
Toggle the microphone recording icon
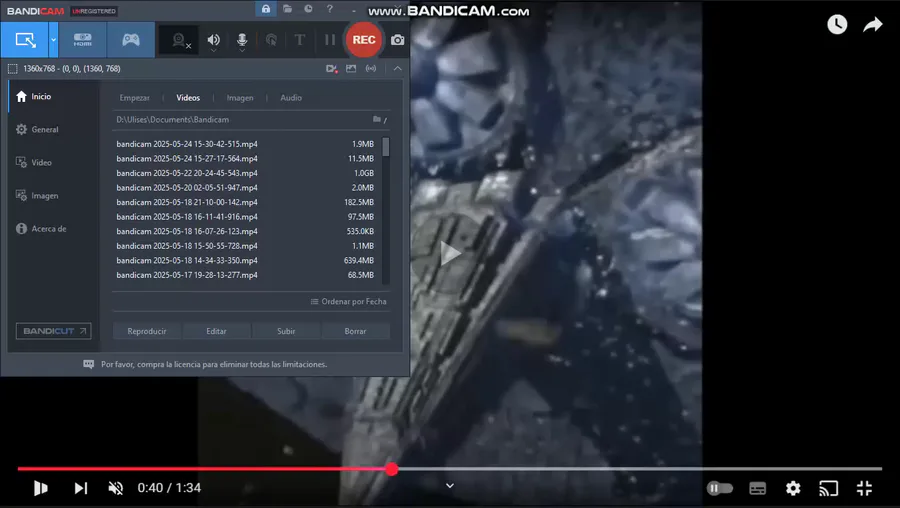click(242, 40)
